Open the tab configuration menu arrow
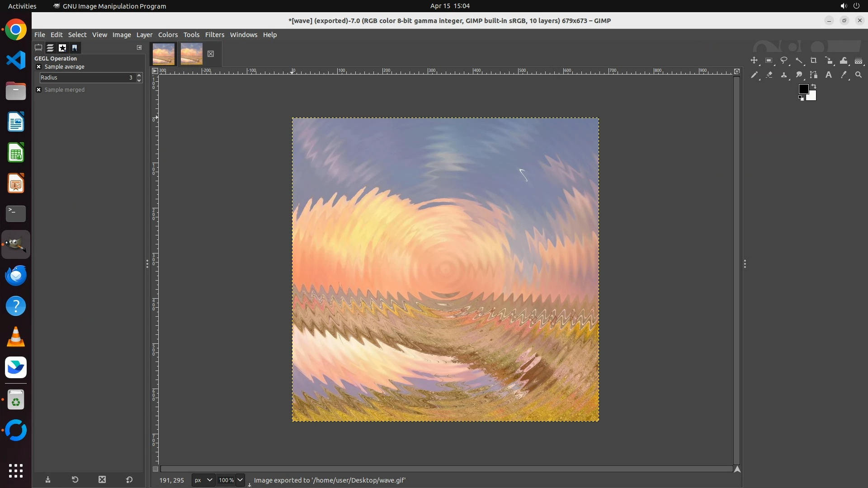 click(139, 47)
